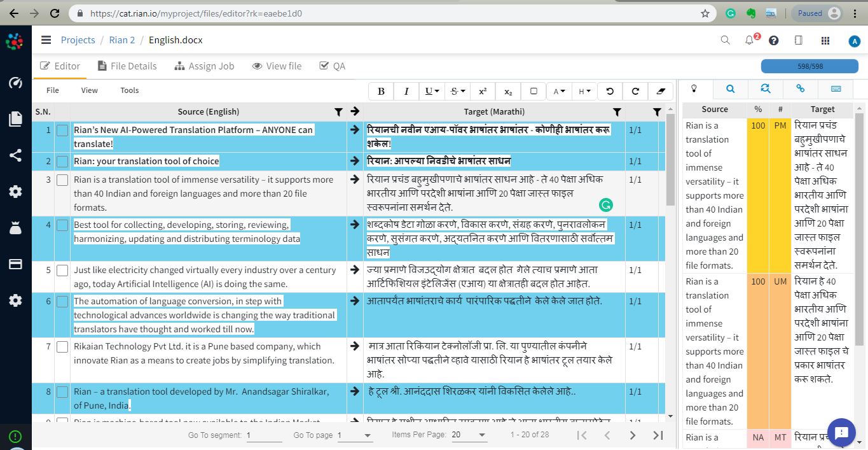Viewport: 868px width, 450px height.
Task: Tick the checkbox for segment 8
Action: [62, 392]
